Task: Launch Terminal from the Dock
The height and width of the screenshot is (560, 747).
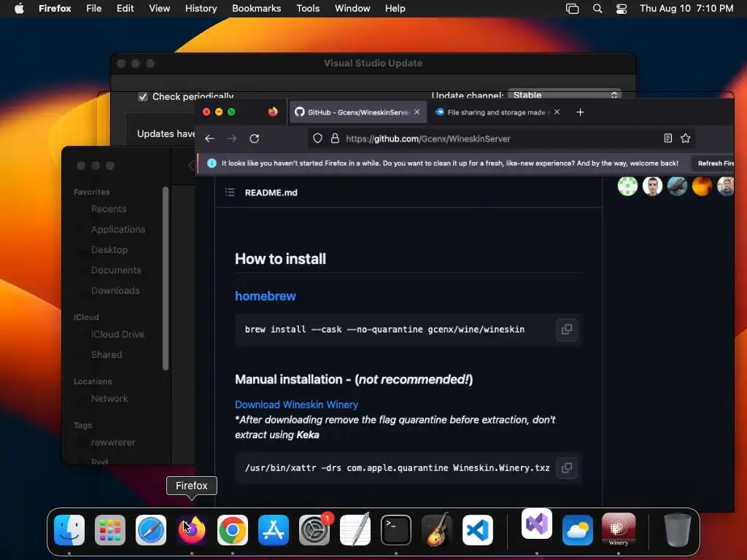Action: (x=396, y=530)
